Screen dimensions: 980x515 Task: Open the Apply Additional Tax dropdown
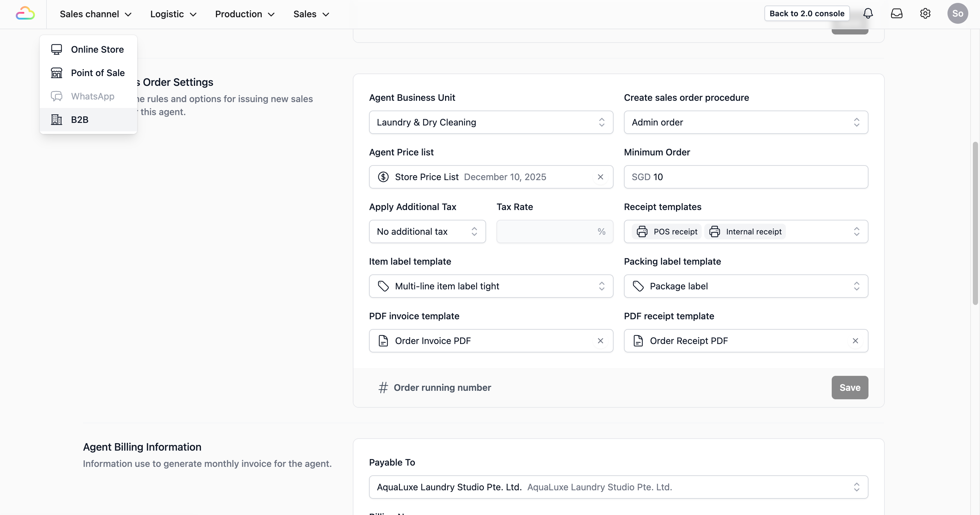point(427,231)
